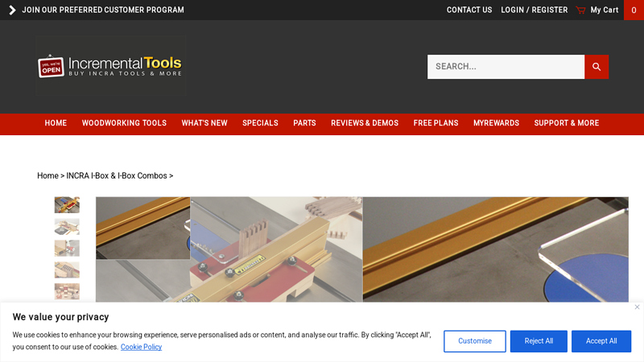Click the Incremental Tools logo
Image resolution: width=644 pixels, height=362 pixels.
[x=110, y=66]
